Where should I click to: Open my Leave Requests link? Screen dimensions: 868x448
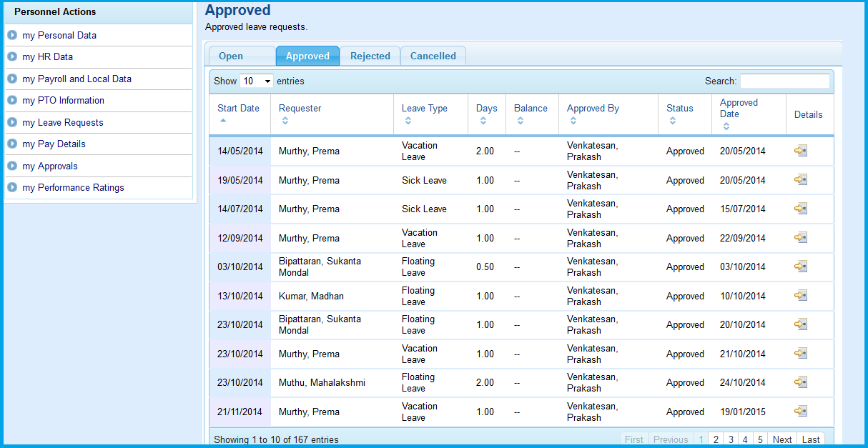pyautogui.click(x=63, y=122)
